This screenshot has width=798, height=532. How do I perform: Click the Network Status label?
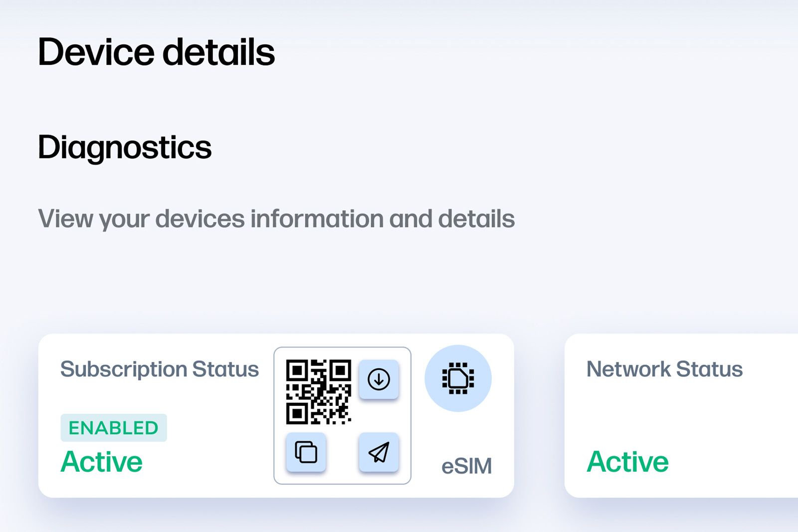click(664, 369)
